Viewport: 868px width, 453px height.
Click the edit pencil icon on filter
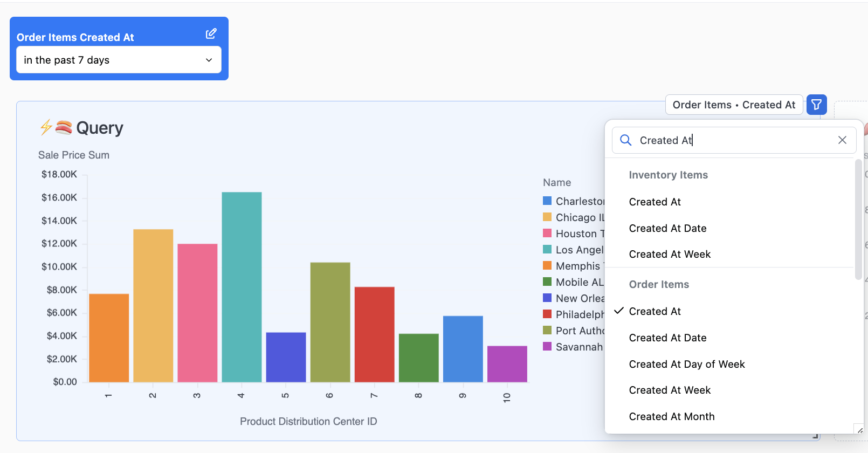pyautogui.click(x=211, y=34)
